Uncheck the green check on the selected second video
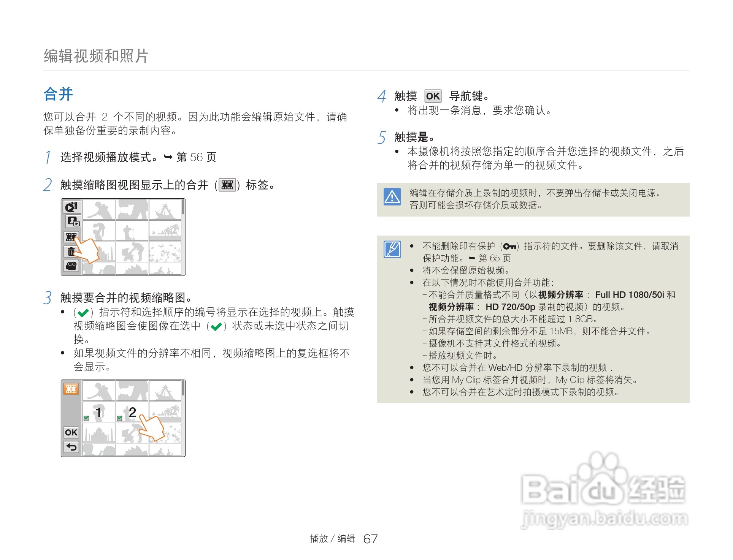This screenshot has height=560, width=733. [x=119, y=418]
